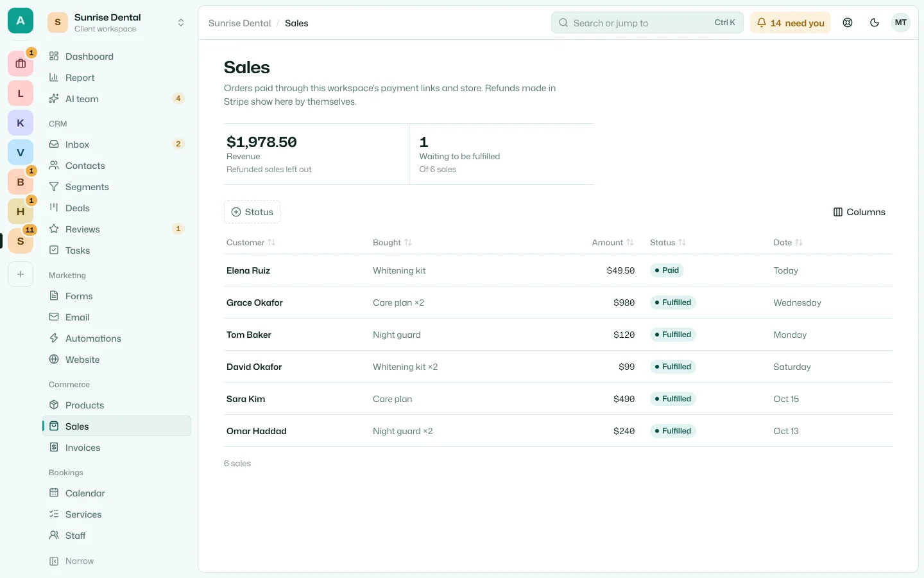
Task: Click Omar Haddad's customer name
Action: [x=257, y=431]
